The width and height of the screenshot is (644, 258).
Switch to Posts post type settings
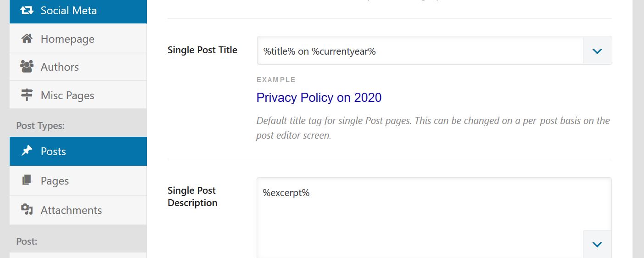click(x=78, y=151)
